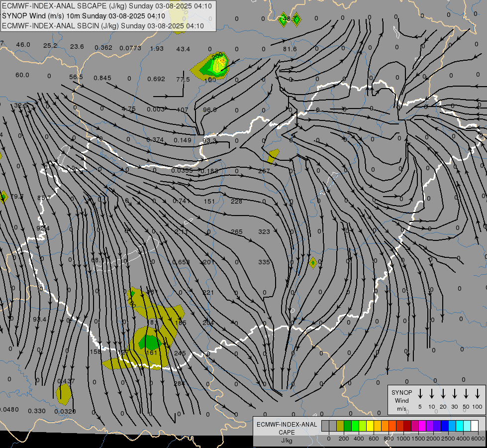Image resolution: width=487 pixels, height=448 pixels.
Task: Click the dark green CAPE core near 161
Action: point(150,342)
